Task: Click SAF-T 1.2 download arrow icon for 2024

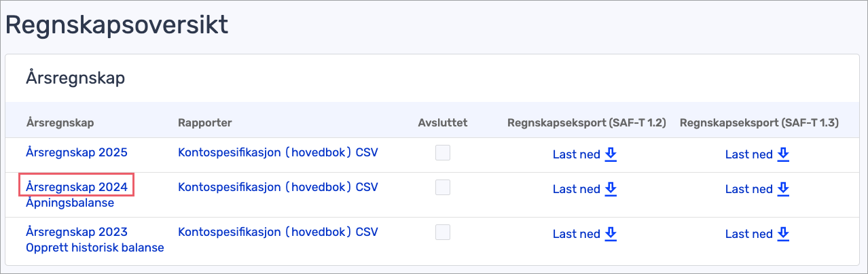Action: (x=611, y=188)
